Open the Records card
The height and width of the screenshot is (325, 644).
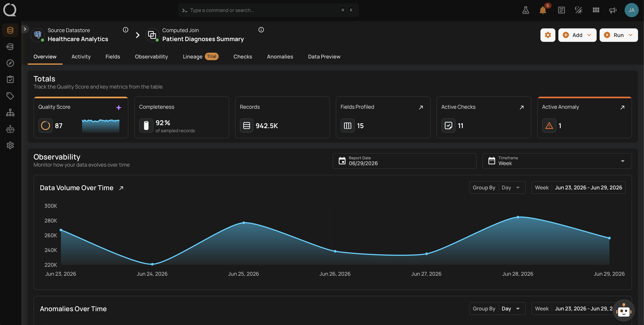point(282,117)
